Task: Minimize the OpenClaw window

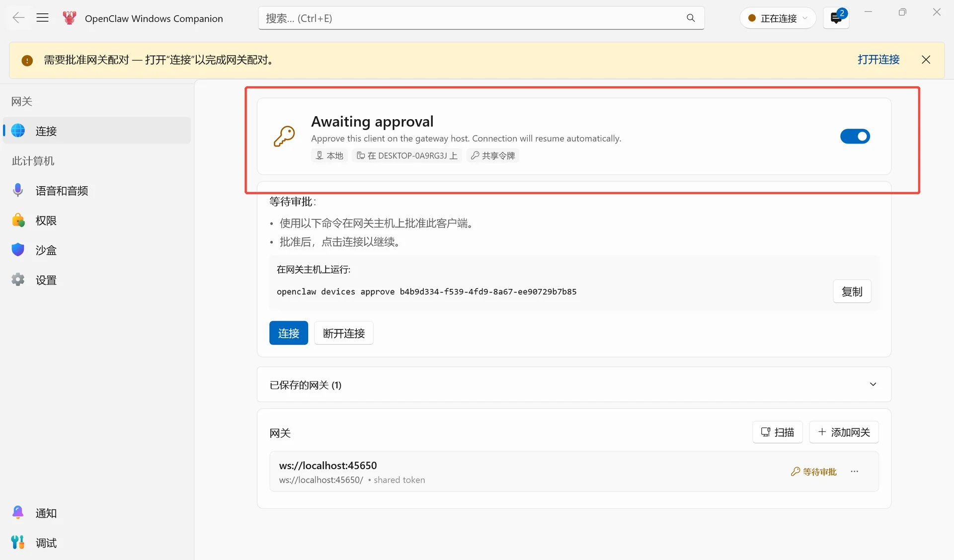Action: 869,12
